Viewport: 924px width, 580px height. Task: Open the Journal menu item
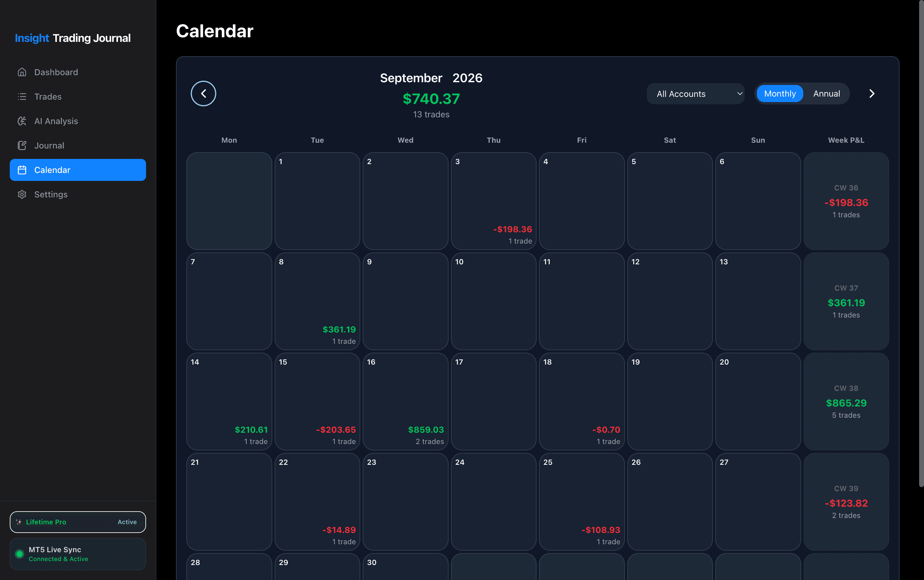click(x=78, y=145)
